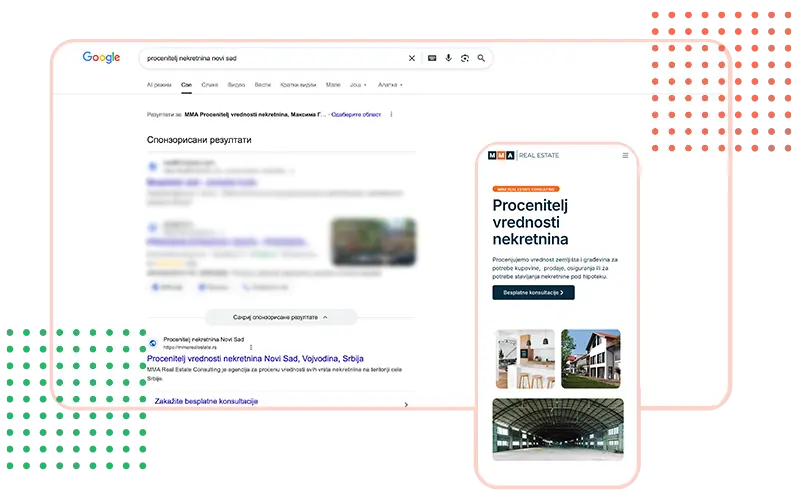800x500 pixels.
Task: Click inside the search box text 'procenitelj nekretnina novi sad'
Action: [192, 58]
